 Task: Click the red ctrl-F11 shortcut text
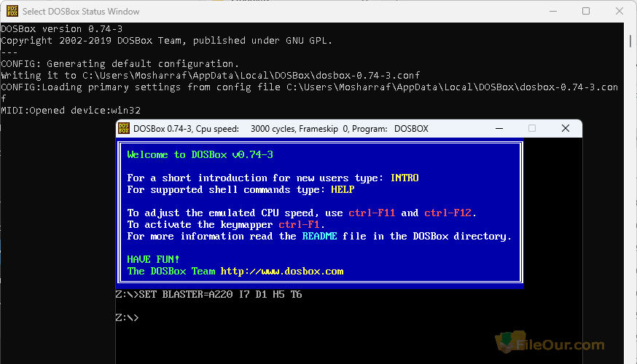[372, 213]
